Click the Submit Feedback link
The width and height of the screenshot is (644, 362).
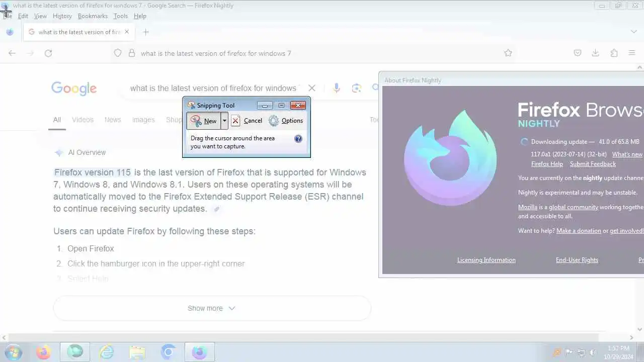click(593, 164)
